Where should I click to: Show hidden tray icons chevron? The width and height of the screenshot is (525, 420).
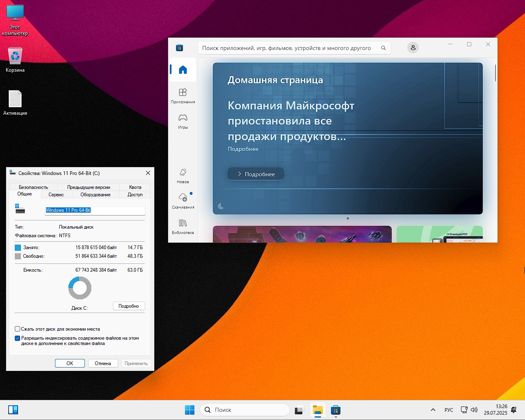tap(433, 410)
